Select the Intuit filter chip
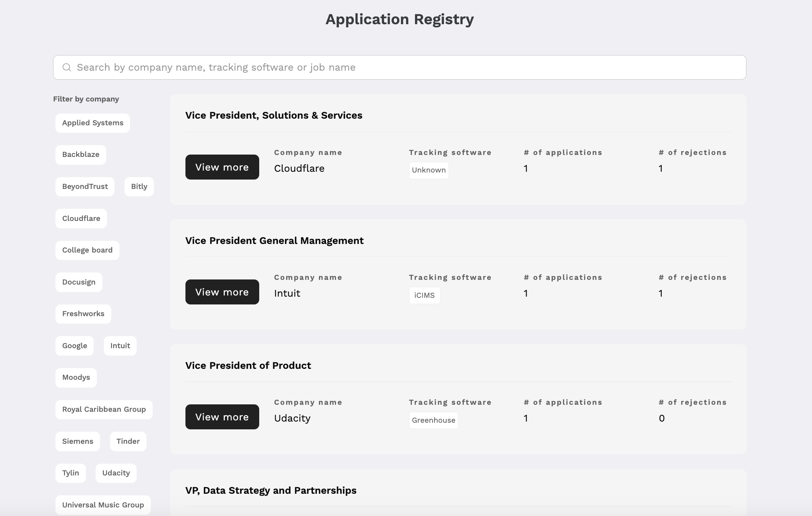 (120, 346)
